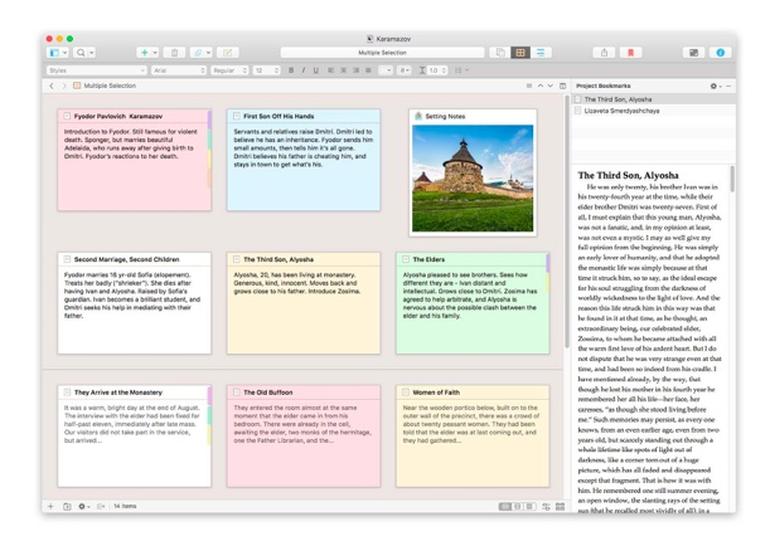Click the footer corkboard layout segmented control

point(517,506)
